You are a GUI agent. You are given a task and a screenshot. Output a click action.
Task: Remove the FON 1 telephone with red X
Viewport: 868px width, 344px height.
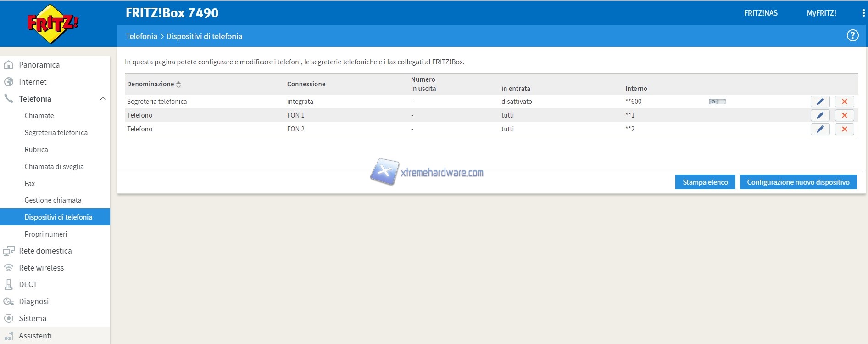coord(844,115)
